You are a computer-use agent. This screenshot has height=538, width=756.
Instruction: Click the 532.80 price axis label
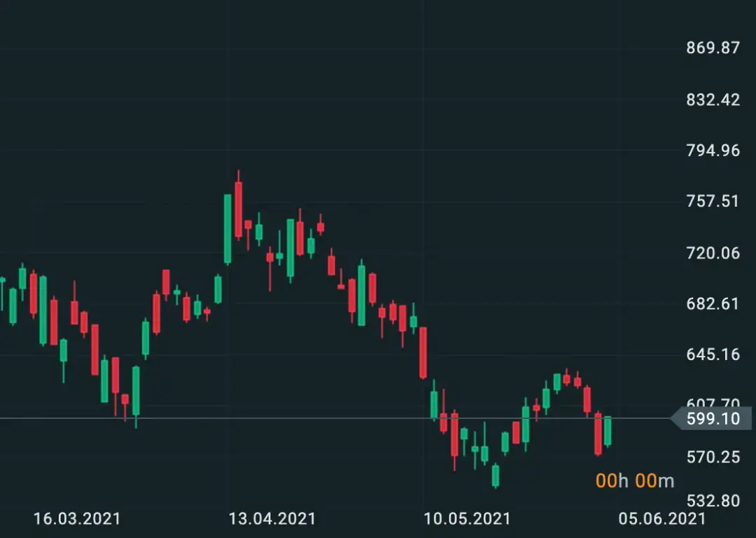coord(713,501)
